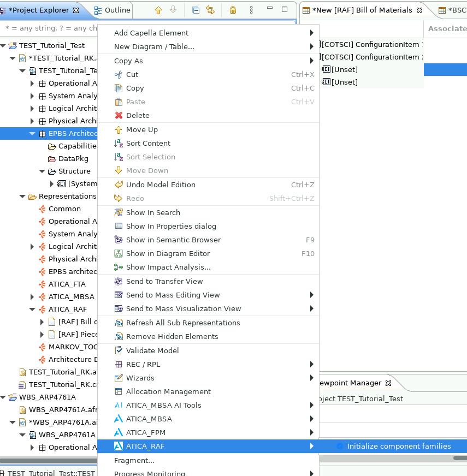Collapse the WBS_ARP4761A project node
This screenshot has width=467, height=476.
3,397
